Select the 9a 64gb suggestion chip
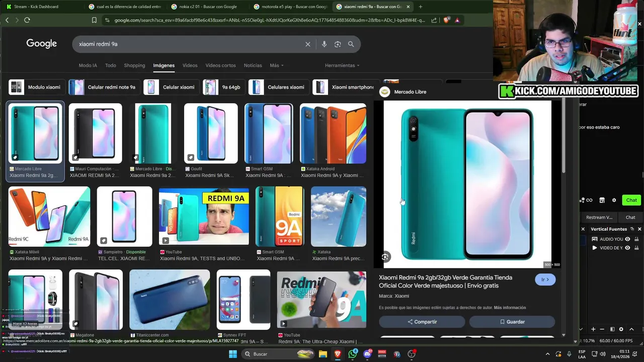The image size is (644, 362). (224, 87)
